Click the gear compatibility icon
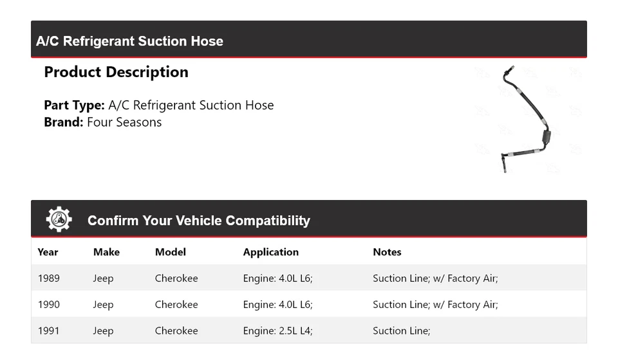618x364 pixels. (59, 219)
